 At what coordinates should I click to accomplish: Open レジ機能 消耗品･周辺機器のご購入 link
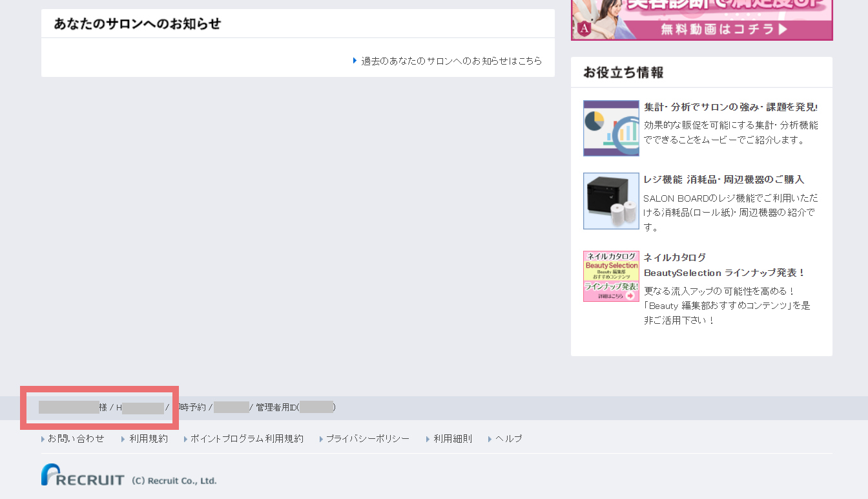coord(723,180)
